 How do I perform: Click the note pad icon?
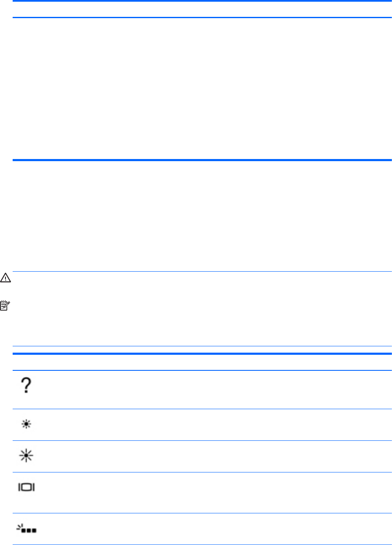click(5, 306)
